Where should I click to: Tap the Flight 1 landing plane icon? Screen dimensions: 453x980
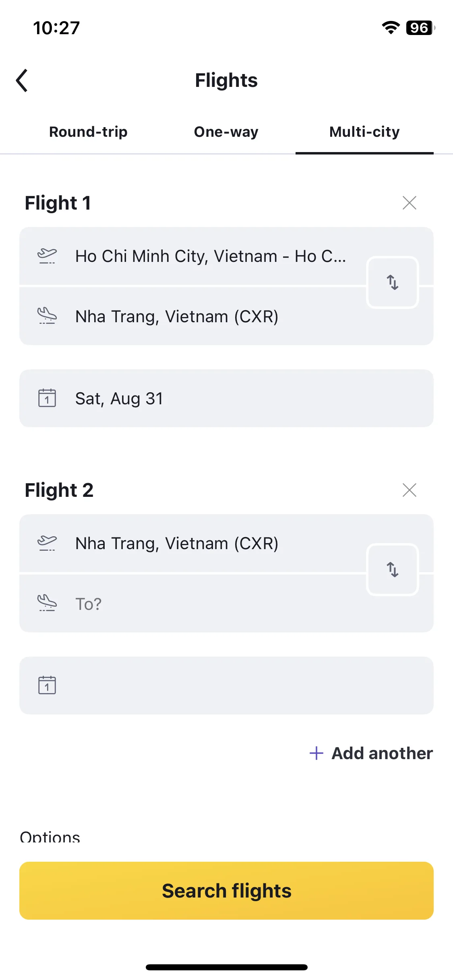coord(47,316)
